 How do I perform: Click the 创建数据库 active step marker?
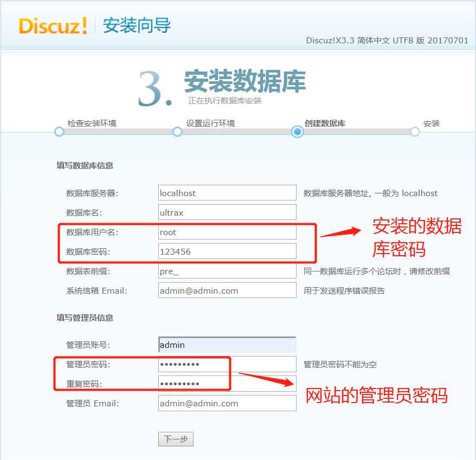298,132
